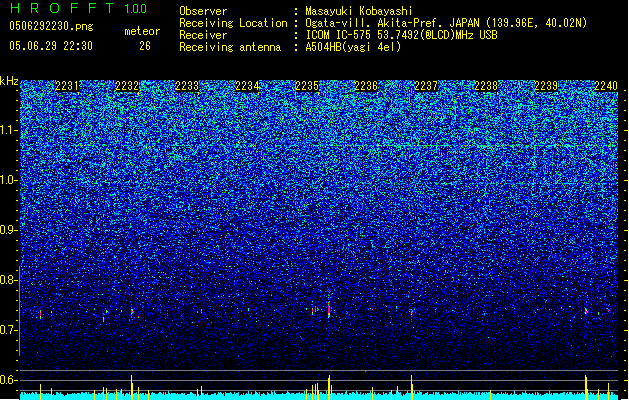This screenshot has width=629, height=400.
Task: Click the 0.9 kHz axis label
Action: coord(9,230)
